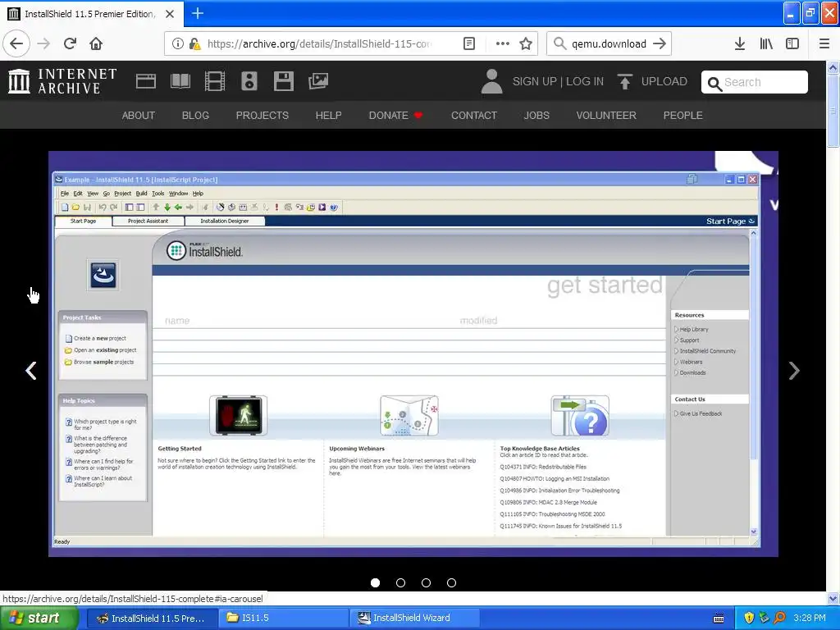This screenshot has height=630, width=840.
Task: Click the browser forward arrow
Action: 43,43
